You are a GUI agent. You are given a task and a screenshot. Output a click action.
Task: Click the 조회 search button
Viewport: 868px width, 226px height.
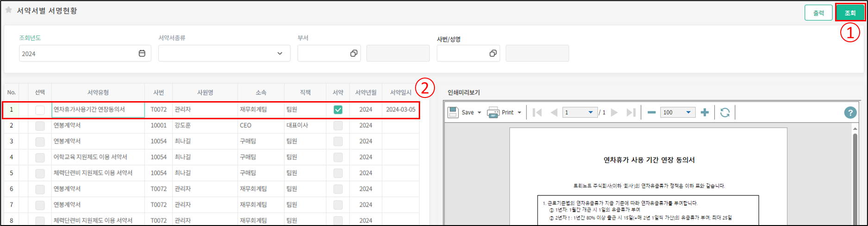(850, 13)
